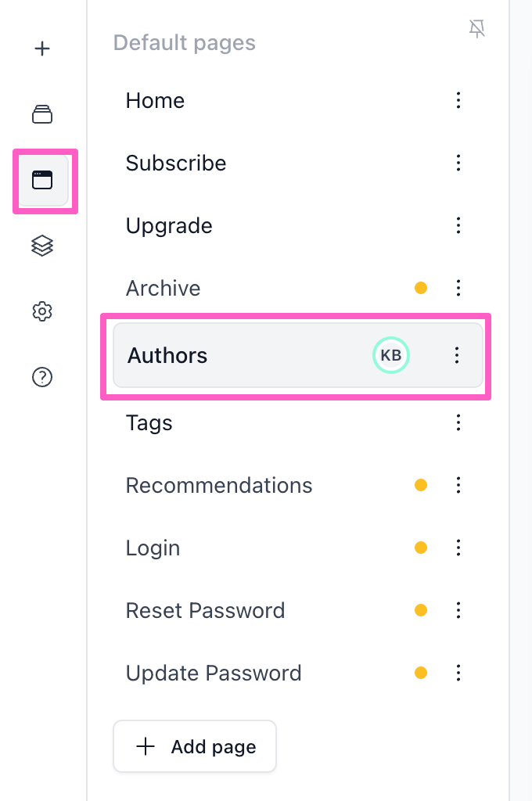Open the Archive page three-dot menu
The width and height of the screenshot is (532, 801).
click(458, 289)
